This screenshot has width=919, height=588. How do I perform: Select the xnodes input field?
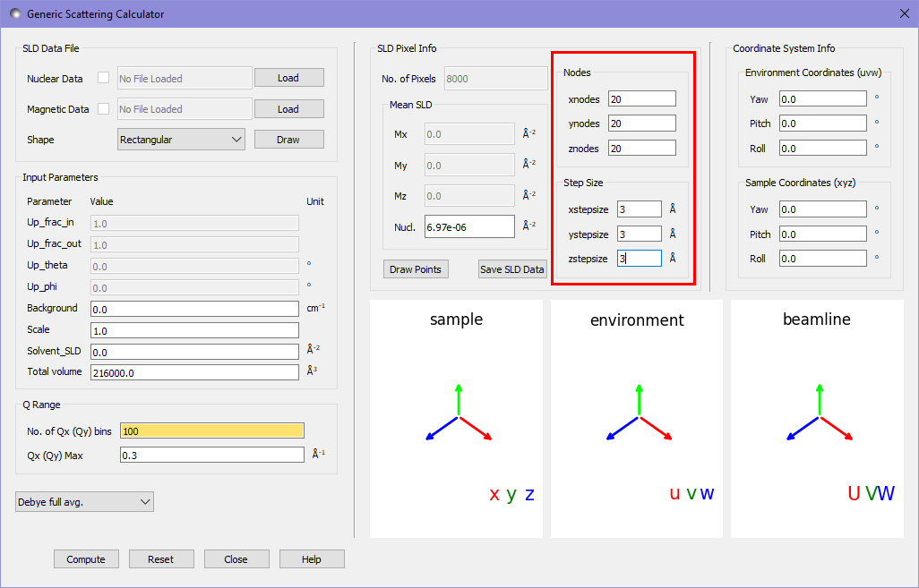coord(641,98)
